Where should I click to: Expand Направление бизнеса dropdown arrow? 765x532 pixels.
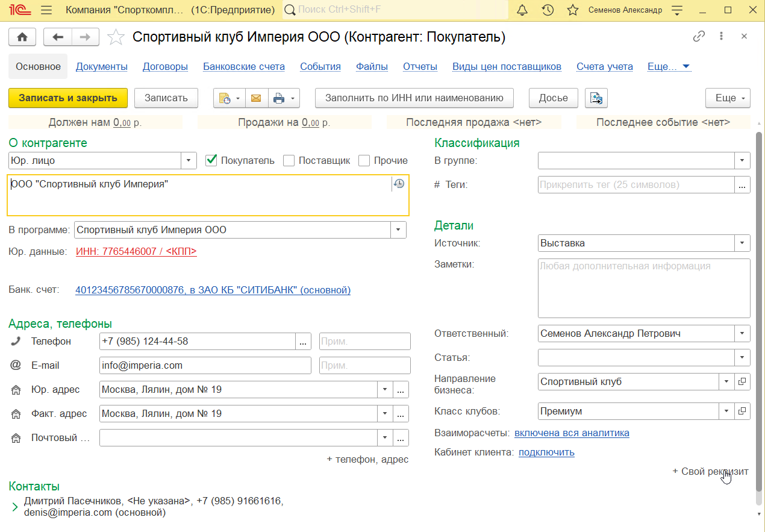(727, 381)
